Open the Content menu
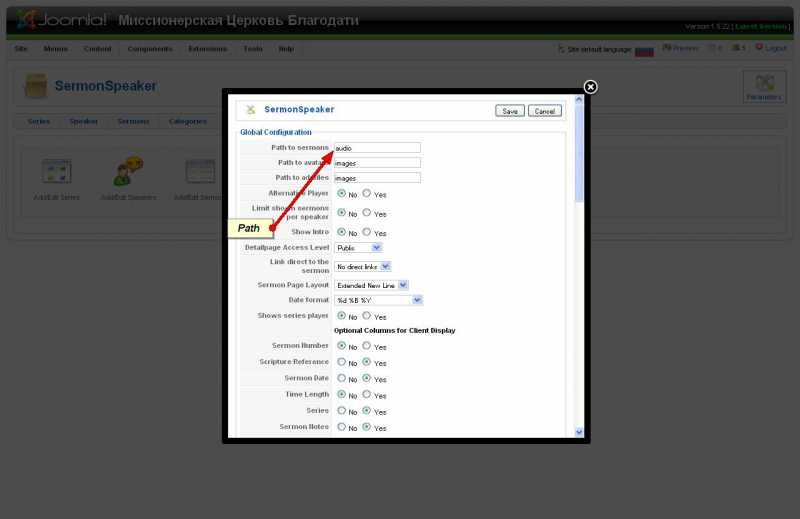800x519 pixels. point(97,49)
